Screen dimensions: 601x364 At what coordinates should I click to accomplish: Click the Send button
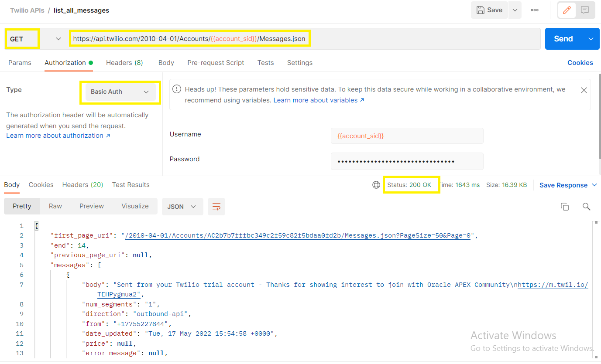(563, 39)
